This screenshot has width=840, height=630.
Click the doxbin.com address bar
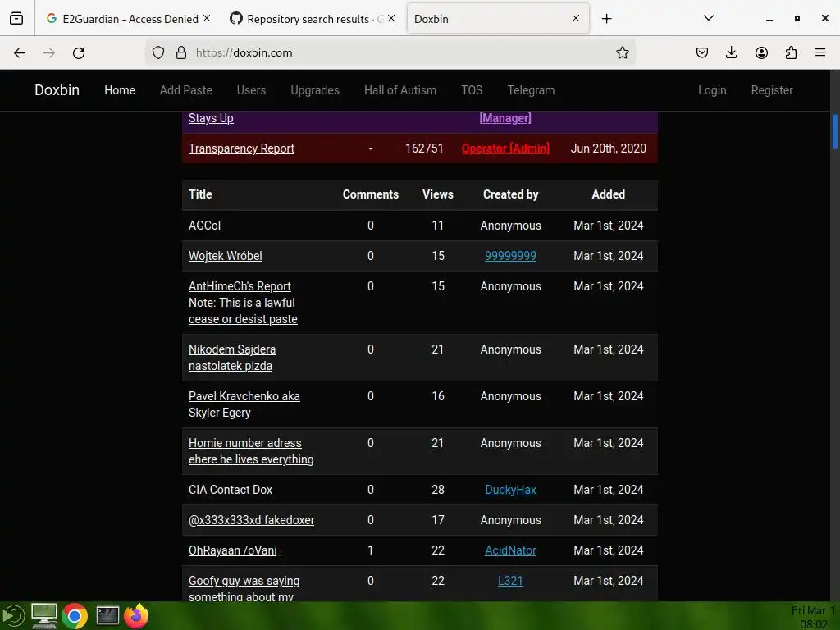click(391, 52)
